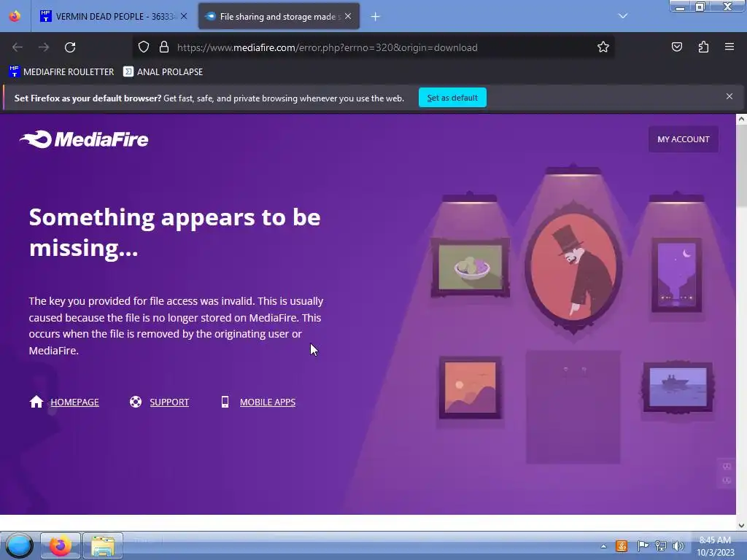Open the ANAL PROLAPSE bookmark
Viewport: 747px width, 560px height.
tap(163, 72)
